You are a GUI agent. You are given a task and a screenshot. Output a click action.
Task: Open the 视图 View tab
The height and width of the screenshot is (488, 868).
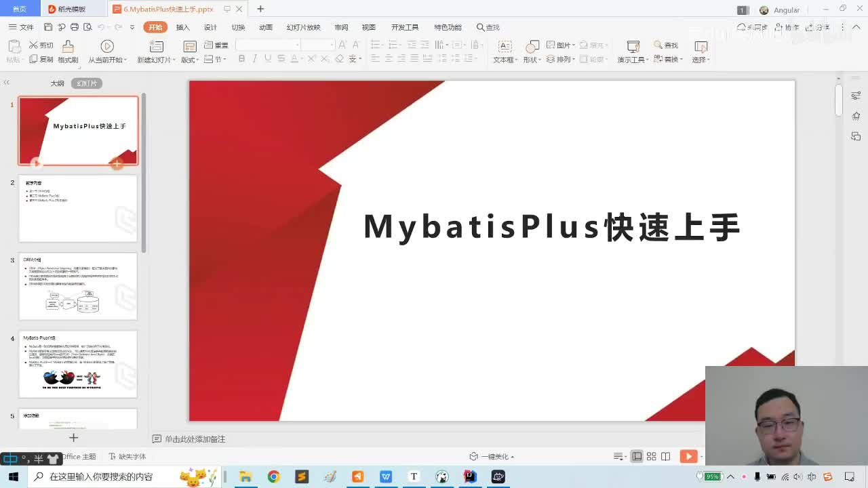[x=369, y=27]
